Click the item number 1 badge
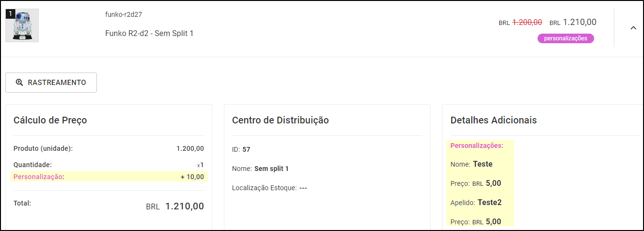Screen dimensions: 644x231 tap(11, 13)
